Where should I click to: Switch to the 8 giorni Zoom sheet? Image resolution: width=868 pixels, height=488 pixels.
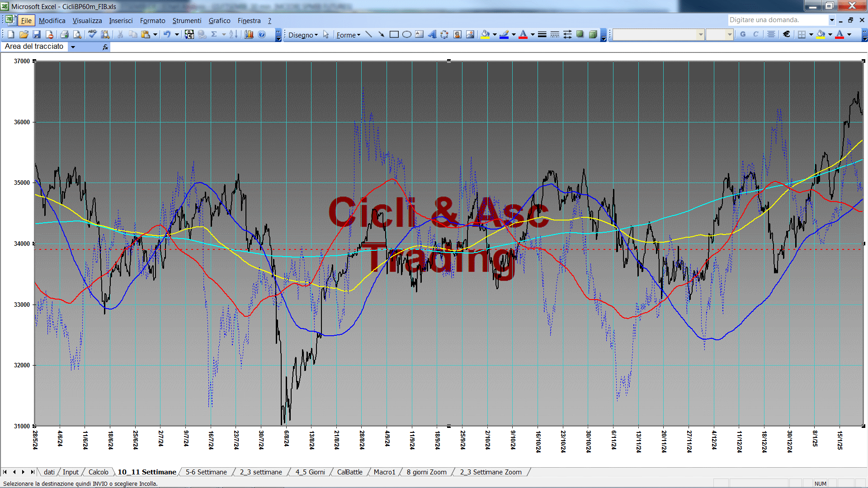pos(426,472)
